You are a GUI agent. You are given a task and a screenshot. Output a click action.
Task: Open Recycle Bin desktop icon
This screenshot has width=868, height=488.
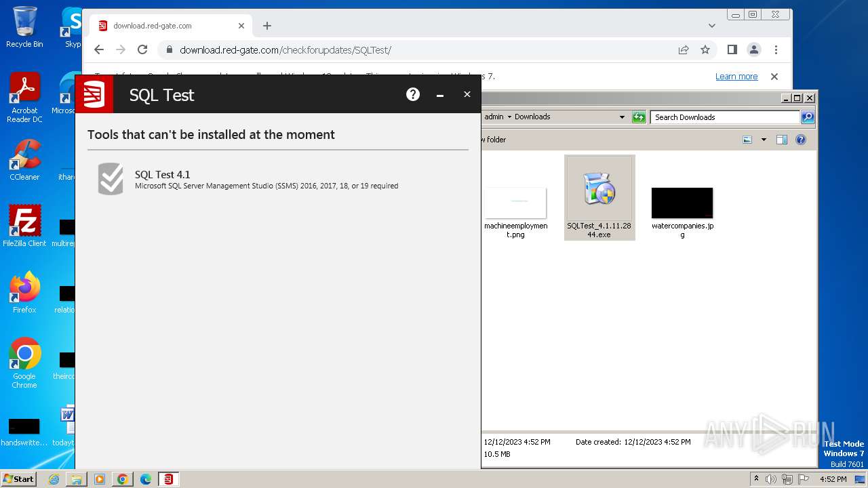[24, 27]
